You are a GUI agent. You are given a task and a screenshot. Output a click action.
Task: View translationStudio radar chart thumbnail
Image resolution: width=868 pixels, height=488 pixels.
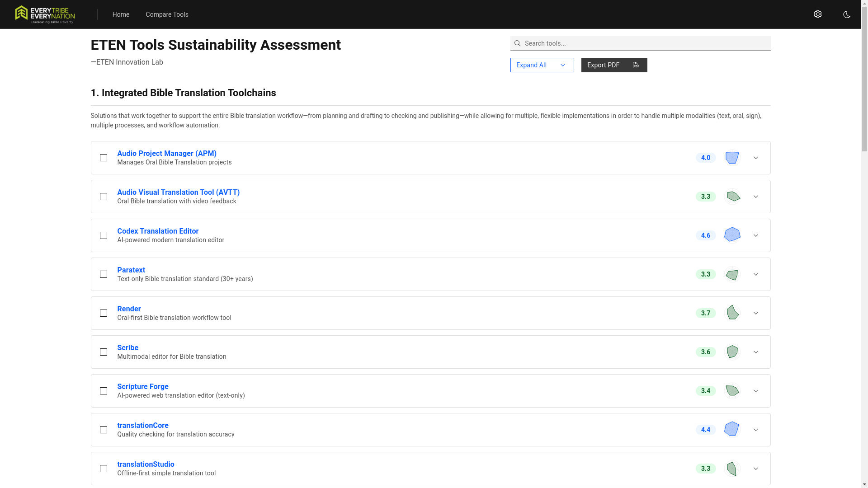point(732,469)
